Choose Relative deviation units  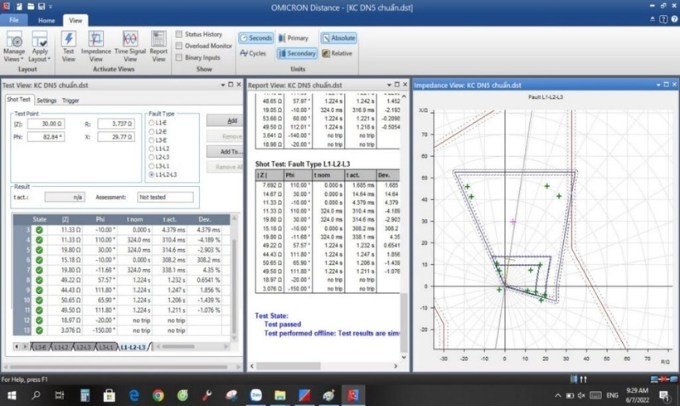click(337, 53)
